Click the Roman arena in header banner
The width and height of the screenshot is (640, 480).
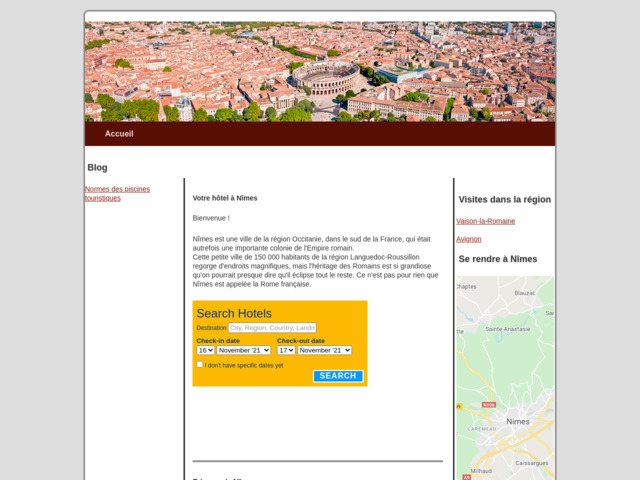[x=325, y=79]
